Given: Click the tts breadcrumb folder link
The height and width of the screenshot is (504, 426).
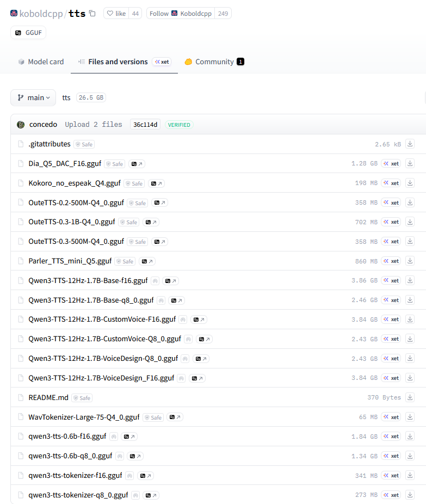Looking at the screenshot, I should (x=66, y=98).
